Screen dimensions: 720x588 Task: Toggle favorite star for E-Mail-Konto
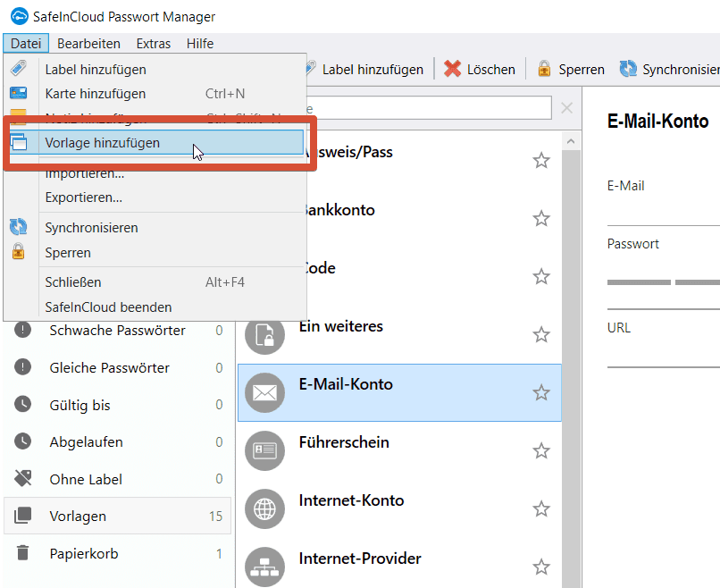(541, 393)
